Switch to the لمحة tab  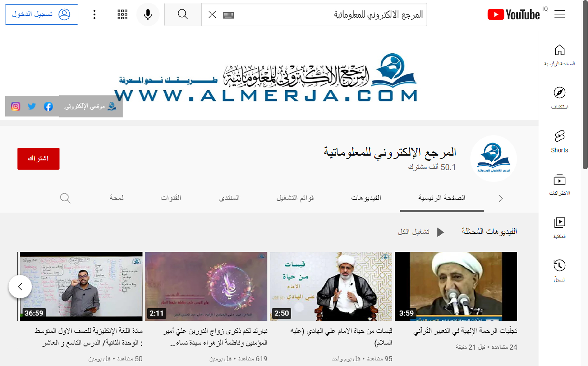(116, 198)
